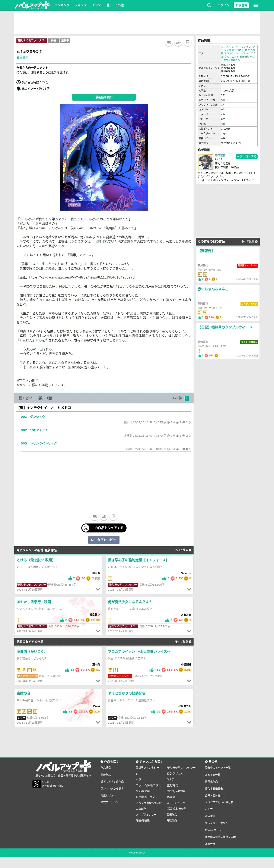Screen dimensions: 274x868
Task: Click the lower bookmark icon below the episode list
Action: pos(95,517)
